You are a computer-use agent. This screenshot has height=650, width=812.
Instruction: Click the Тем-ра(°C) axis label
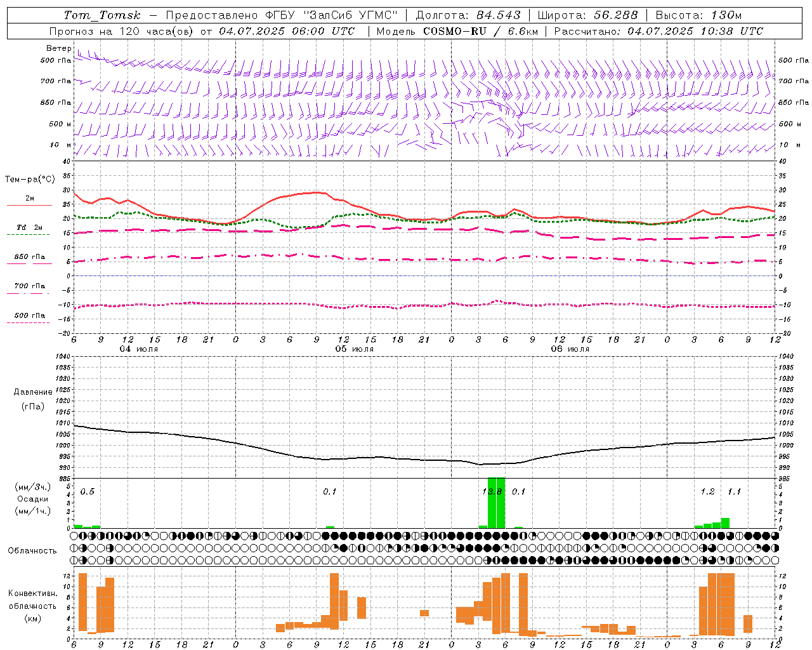pos(30,180)
